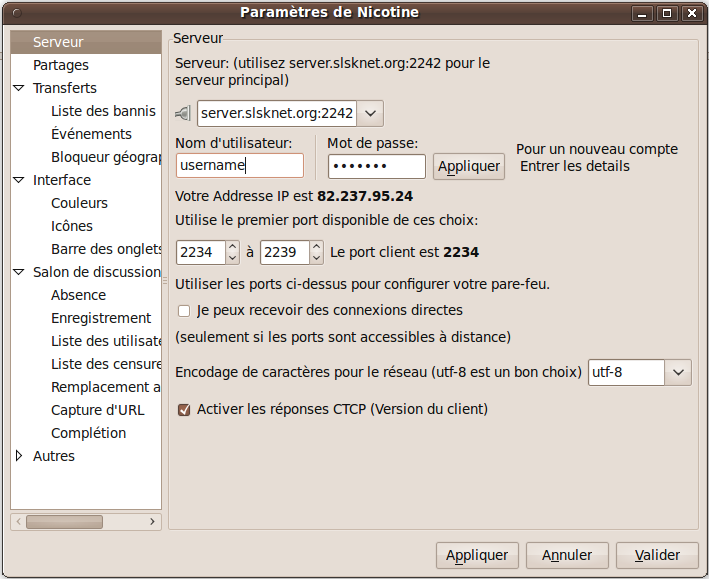Maximize the Paramètres de Nicotine window
Image resolution: width=709 pixels, height=579 pixels.
[667, 14]
